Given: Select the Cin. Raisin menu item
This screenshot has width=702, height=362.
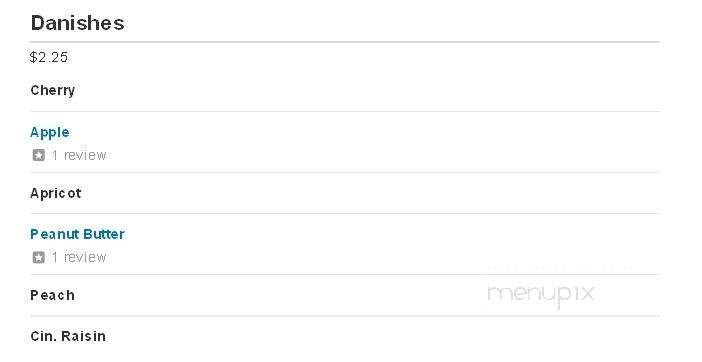Looking at the screenshot, I should 68,336.
